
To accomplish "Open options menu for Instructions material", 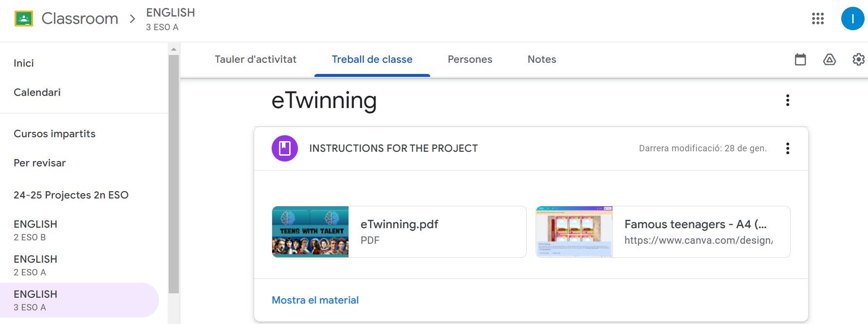I will [x=788, y=148].
